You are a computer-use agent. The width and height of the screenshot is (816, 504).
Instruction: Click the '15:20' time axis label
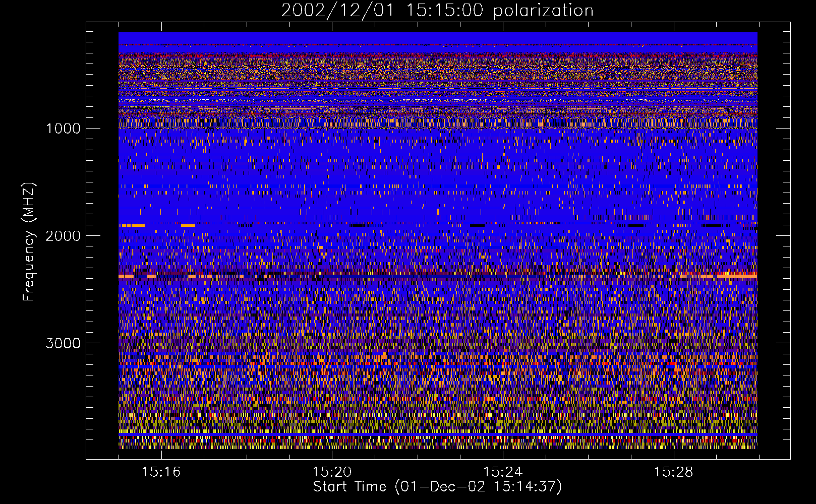[332, 472]
